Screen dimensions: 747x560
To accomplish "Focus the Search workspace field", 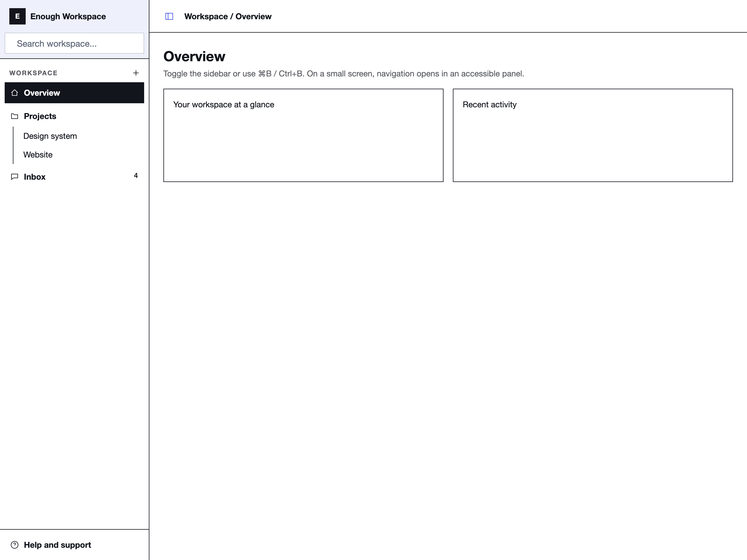I will pyautogui.click(x=74, y=43).
